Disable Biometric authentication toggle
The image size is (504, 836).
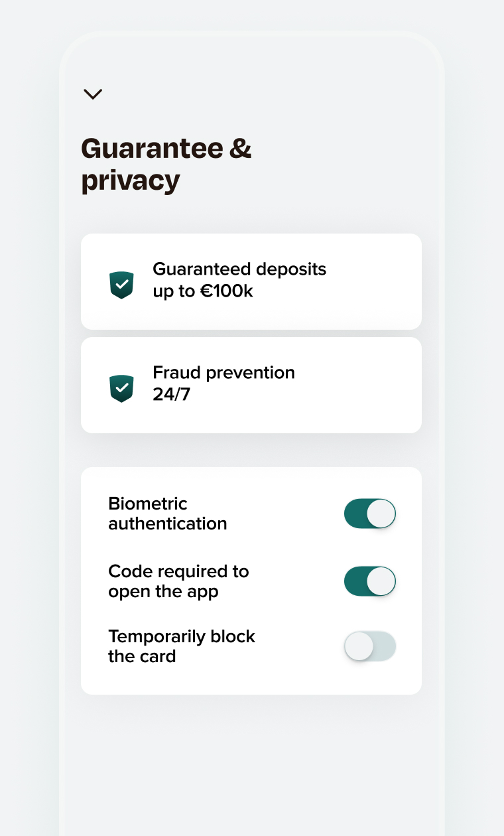coord(369,514)
